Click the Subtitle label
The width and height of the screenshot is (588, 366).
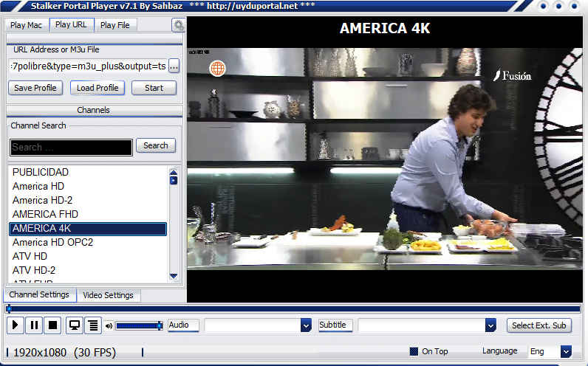[335, 325]
